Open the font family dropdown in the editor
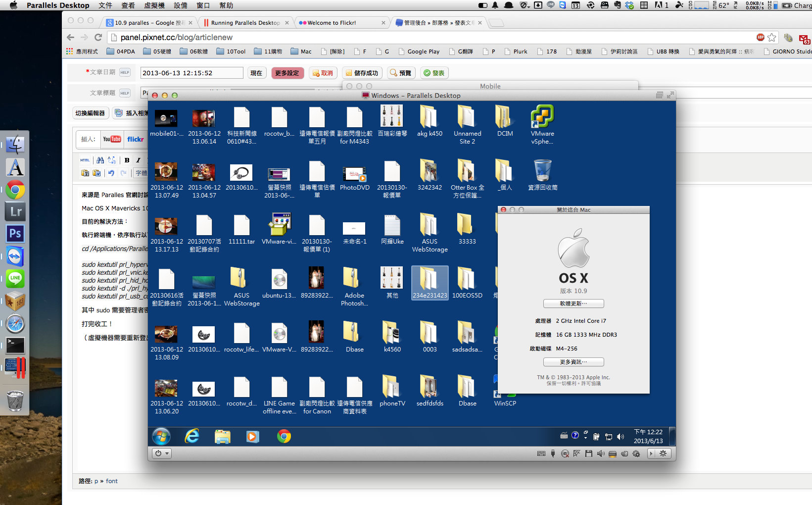The width and height of the screenshot is (812, 505). click(x=141, y=173)
